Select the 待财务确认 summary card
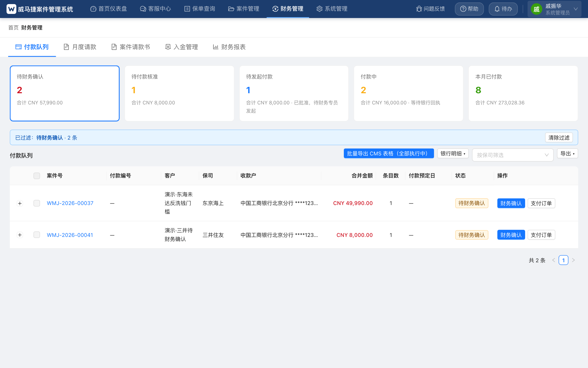 (65, 93)
